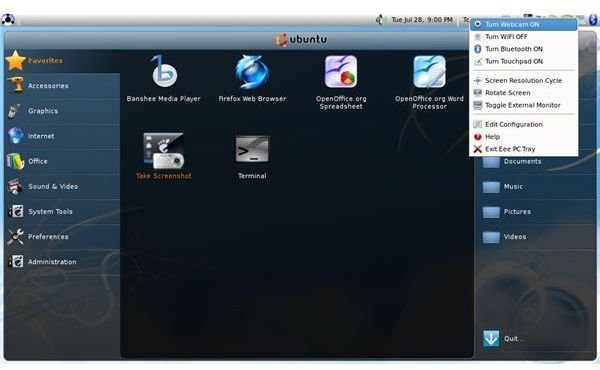Open OpenOffice.org Spreadsheet icon
600x370 pixels.
[341, 72]
